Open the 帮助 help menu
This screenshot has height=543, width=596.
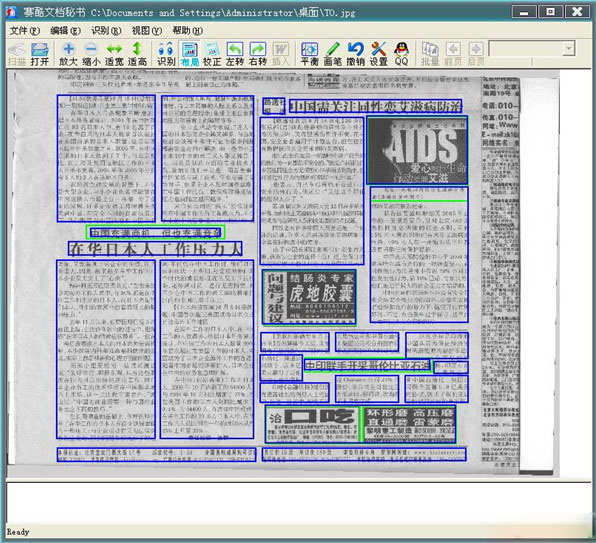click(187, 30)
